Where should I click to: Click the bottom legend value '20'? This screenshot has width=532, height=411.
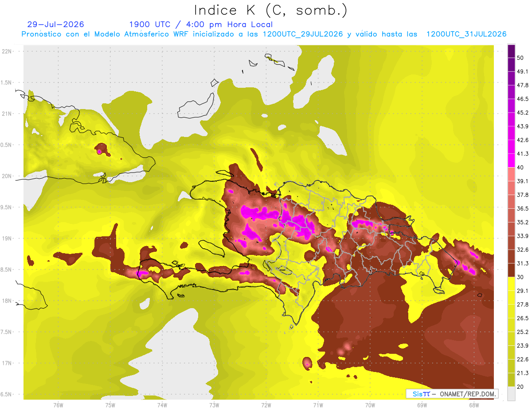[x=520, y=387]
